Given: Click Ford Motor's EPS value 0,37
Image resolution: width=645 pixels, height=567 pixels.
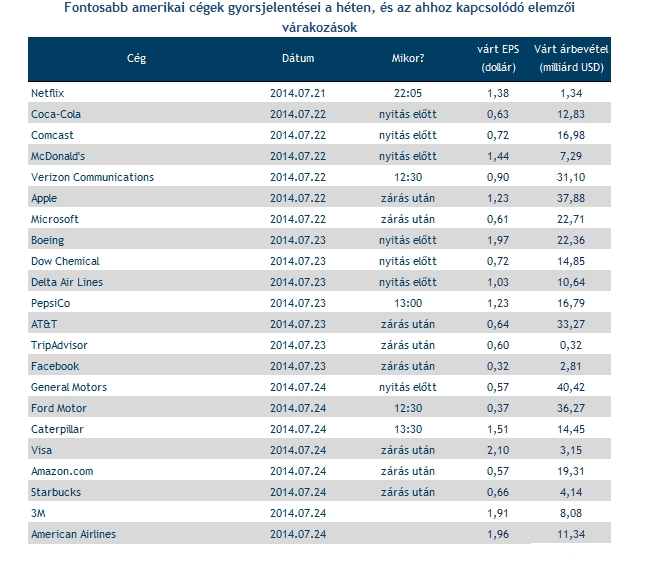Looking at the screenshot, I should click(498, 408).
